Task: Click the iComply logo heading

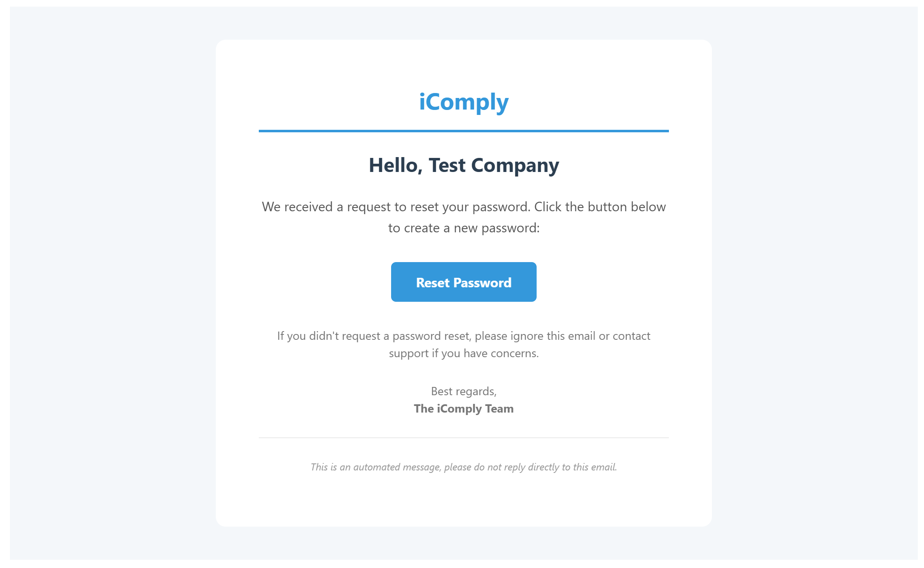Action: (463, 102)
